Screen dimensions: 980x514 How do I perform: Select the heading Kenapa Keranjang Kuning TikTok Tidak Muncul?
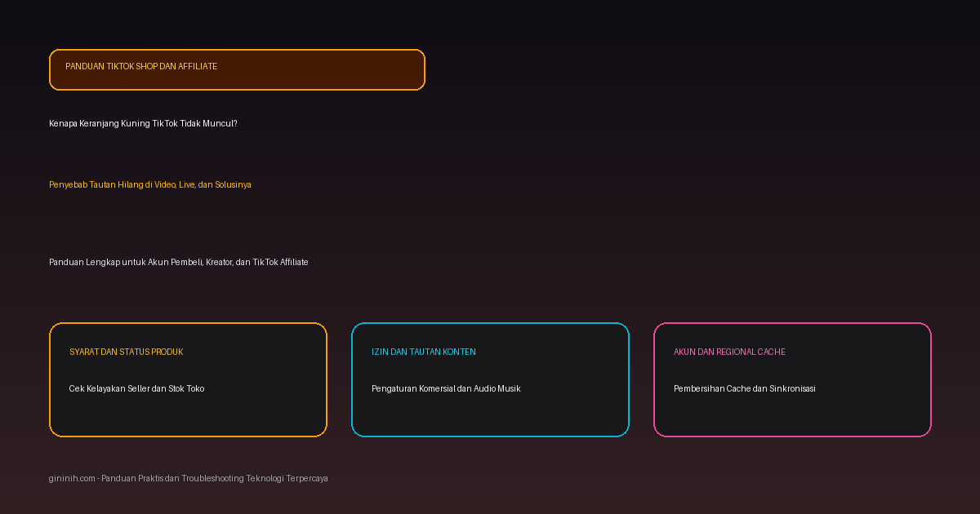click(x=143, y=123)
